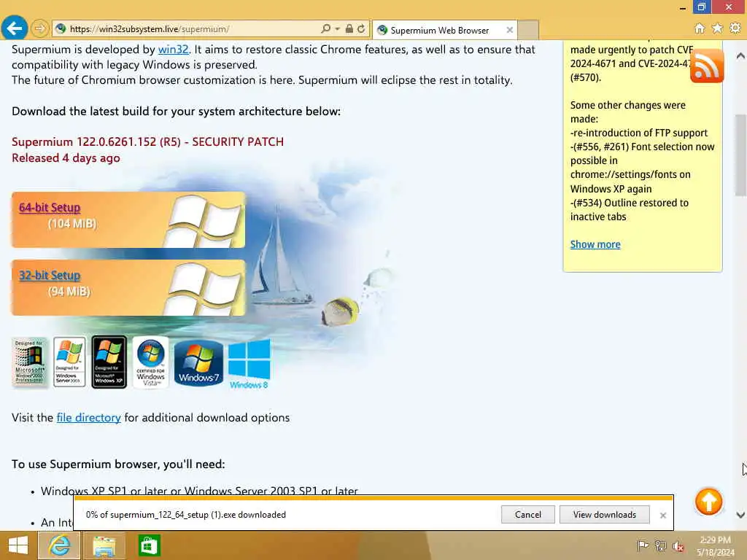This screenshot has width=747, height=560.
Task: Click the Designed for Windows XP badge
Action: click(x=109, y=362)
